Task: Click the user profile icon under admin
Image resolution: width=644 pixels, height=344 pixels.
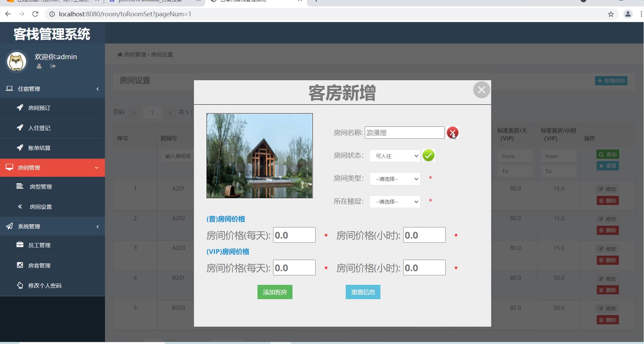Action: [39, 66]
